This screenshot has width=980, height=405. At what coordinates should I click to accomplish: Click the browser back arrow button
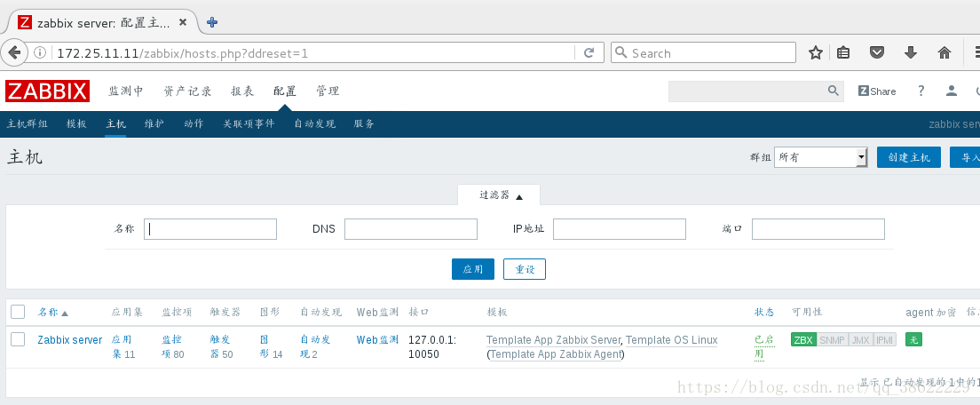pyautogui.click(x=13, y=53)
